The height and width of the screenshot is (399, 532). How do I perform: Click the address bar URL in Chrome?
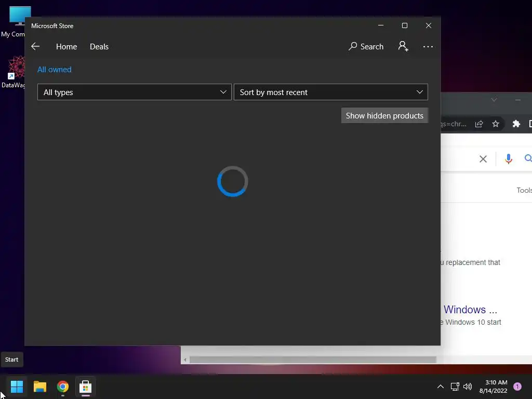pyautogui.click(x=454, y=124)
